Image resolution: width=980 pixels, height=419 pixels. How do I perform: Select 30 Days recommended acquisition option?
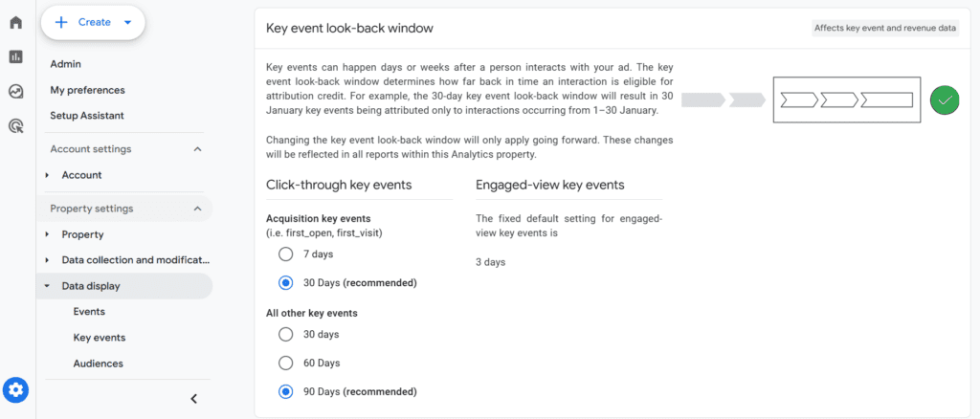point(285,283)
